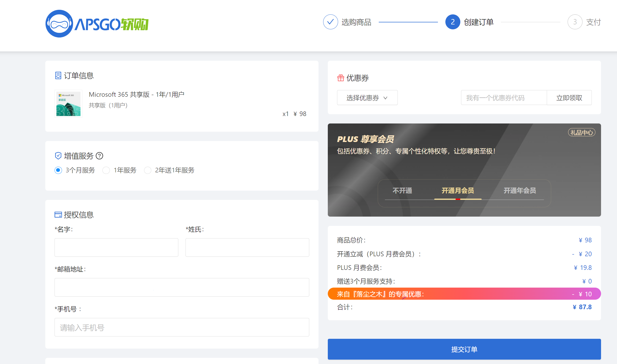The image size is (617, 364).
Task: Click the 支付 step label
Action: click(x=593, y=22)
